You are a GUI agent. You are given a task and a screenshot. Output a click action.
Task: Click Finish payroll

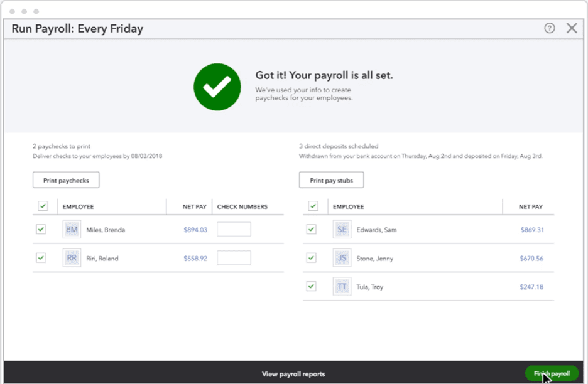click(x=551, y=373)
